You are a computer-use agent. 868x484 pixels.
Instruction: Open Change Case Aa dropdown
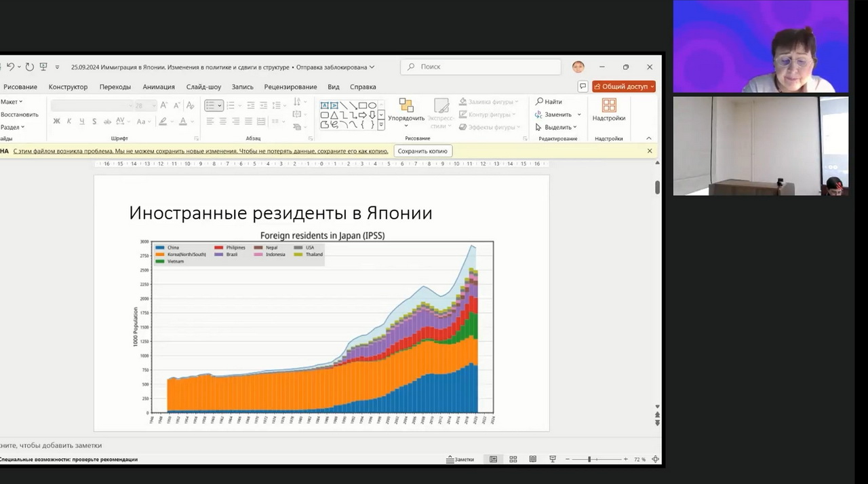[143, 122]
